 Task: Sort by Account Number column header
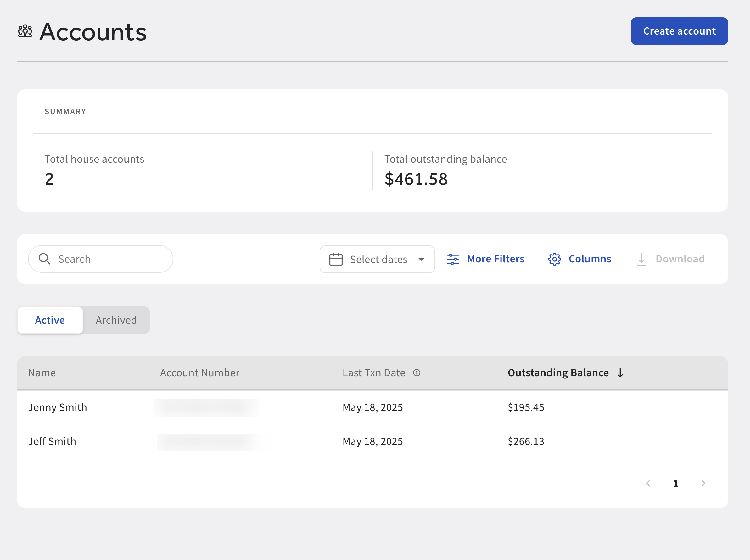200,373
